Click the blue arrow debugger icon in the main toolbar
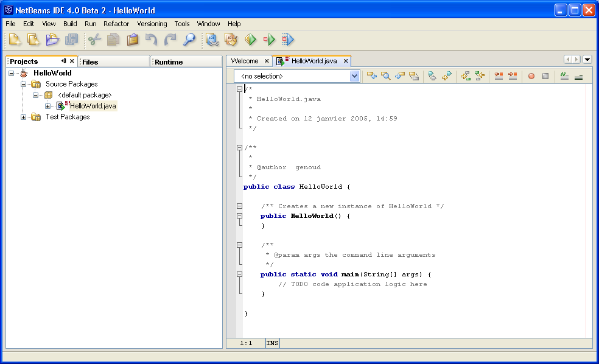The width and height of the screenshot is (599, 364). click(288, 40)
